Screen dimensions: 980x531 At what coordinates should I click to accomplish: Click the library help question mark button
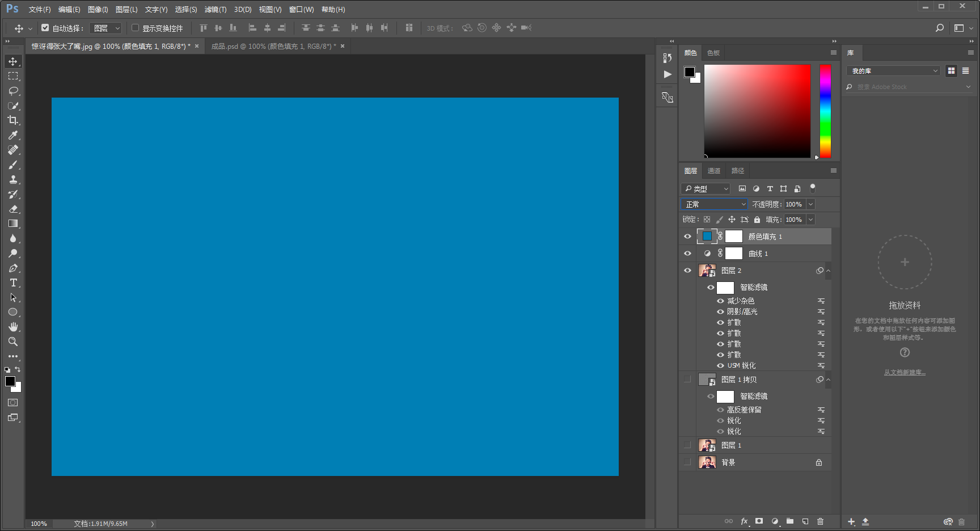pos(905,352)
